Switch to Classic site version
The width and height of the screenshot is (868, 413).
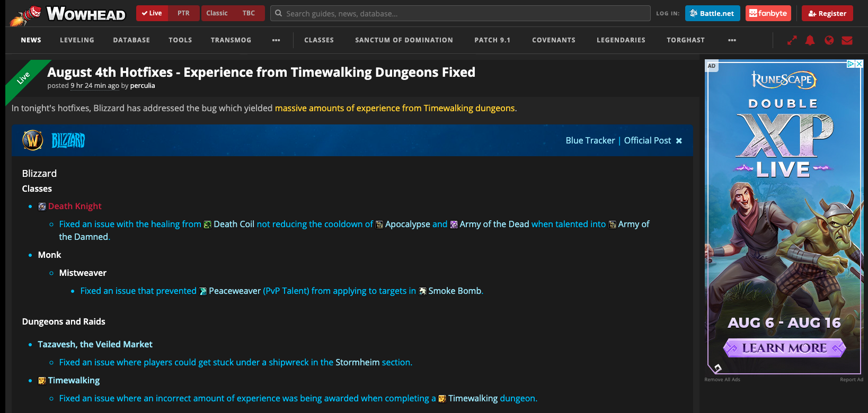217,13
